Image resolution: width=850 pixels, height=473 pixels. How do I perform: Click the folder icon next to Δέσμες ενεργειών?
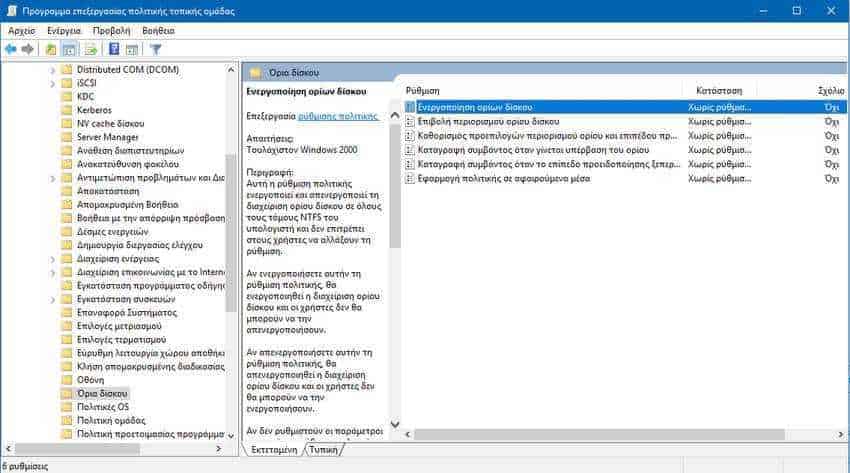pos(67,231)
